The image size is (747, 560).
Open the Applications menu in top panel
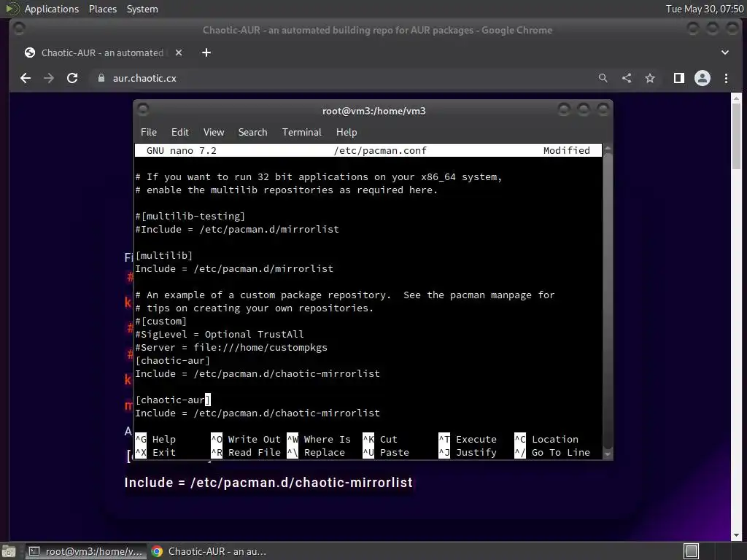pos(52,9)
